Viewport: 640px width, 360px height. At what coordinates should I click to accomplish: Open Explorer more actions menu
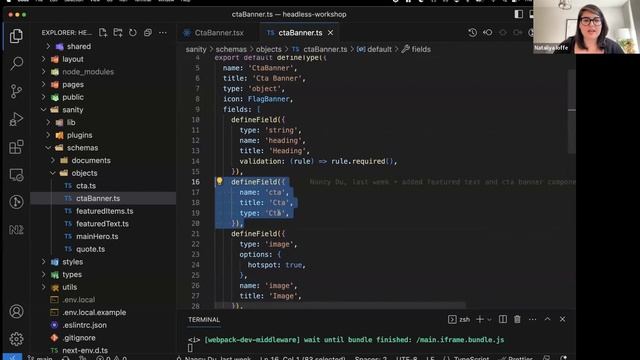pos(163,32)
